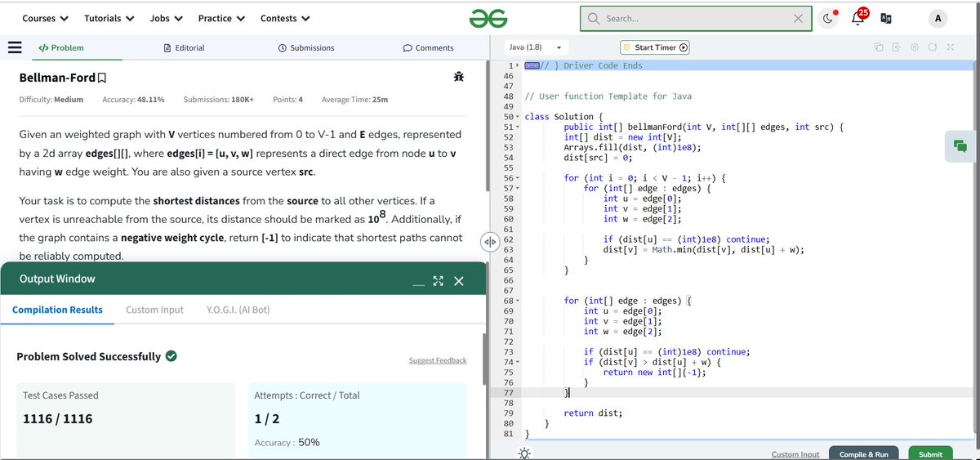Viewport: 980px width, 460px height.
Task: Place cursor on line 79 return dist
Action: (x=593, y=413)
